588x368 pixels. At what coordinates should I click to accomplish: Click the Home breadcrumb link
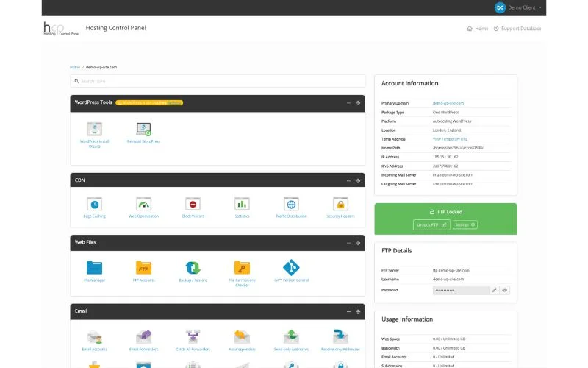[75, 67]
